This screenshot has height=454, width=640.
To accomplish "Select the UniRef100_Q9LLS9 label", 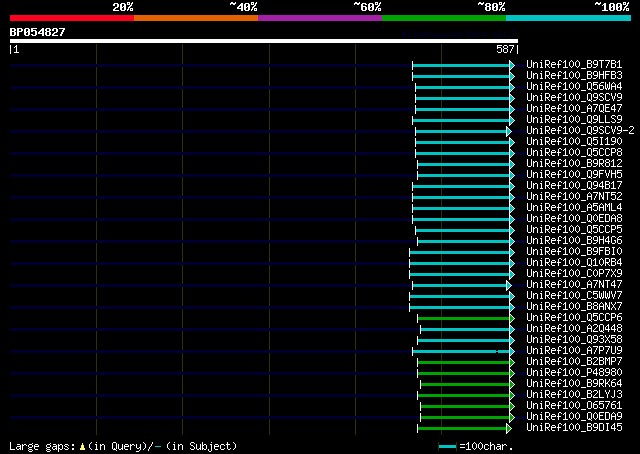I will (574, 120).
